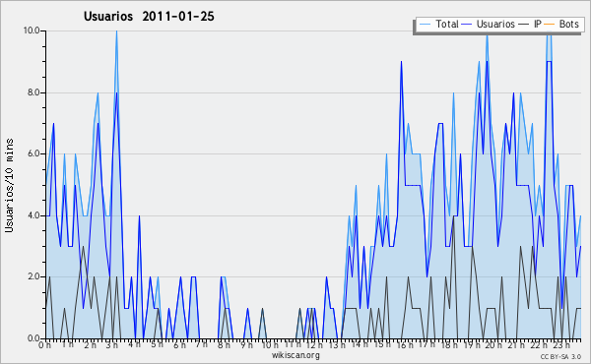Screen dimensions: 591x364
Task: Click the y-axis label '6.0'
Action: click(x=33, y=153)
